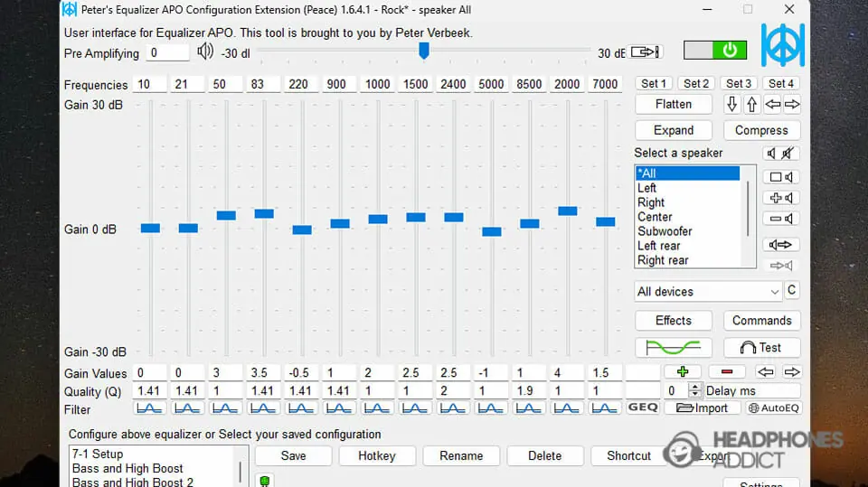Screen dimensions: 868x487
Task: Click the green plus add band button
Action: coord(682,371)
